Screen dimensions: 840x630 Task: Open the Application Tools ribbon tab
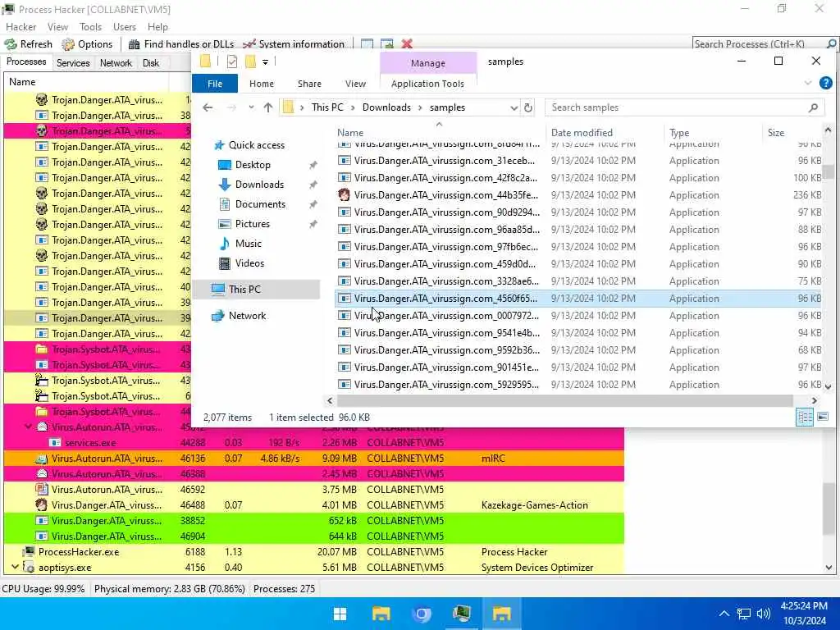tap(427, 84)
